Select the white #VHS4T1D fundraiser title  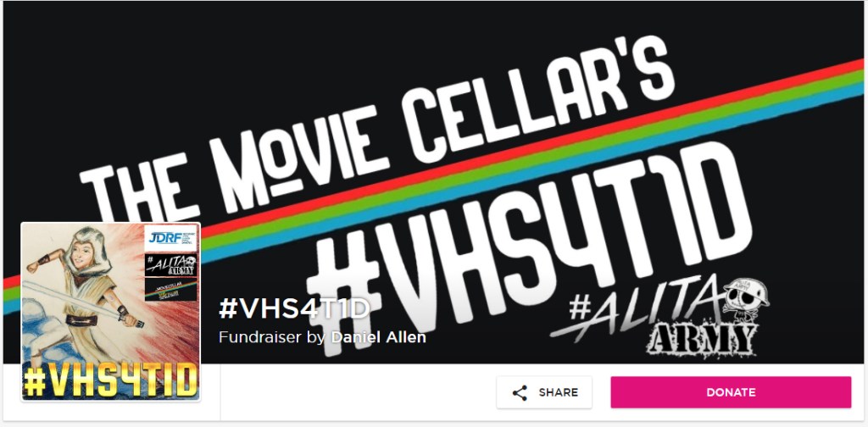(294, 308)
